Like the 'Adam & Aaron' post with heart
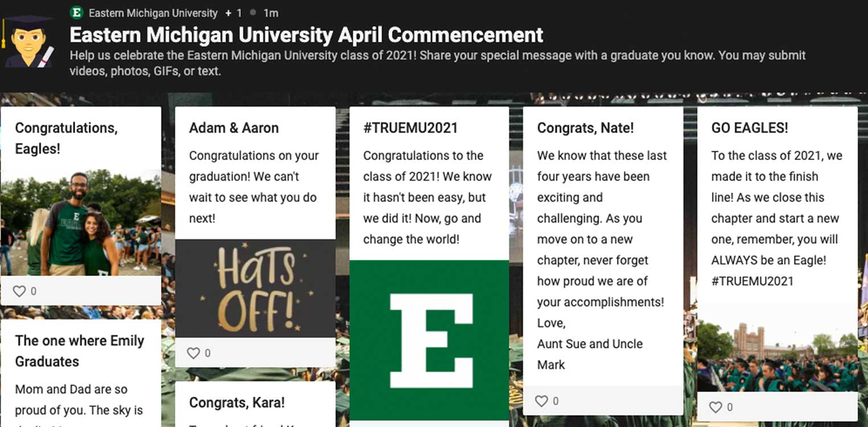The width and height of the screenshot is (868, 427). [194, 353]
